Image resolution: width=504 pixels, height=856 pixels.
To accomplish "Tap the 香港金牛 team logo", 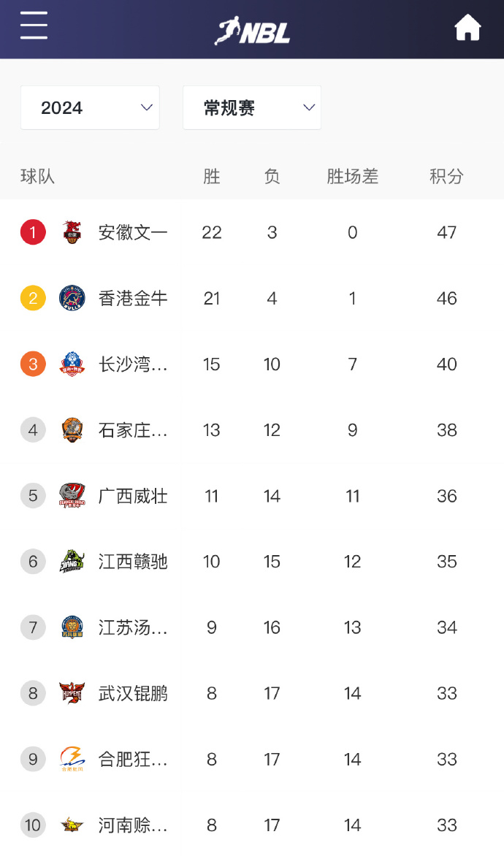I will [x=72, y=298].
